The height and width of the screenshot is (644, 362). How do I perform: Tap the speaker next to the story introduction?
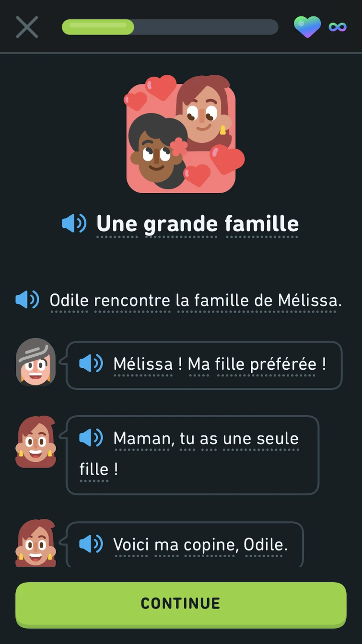click(27, 300)
